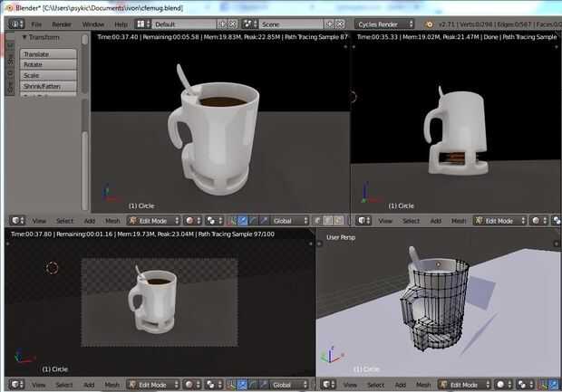Open viewport shading selector in bottom-right viewport
The width and height of the screenshot is (562, 392).
click(x=504, y=385)
